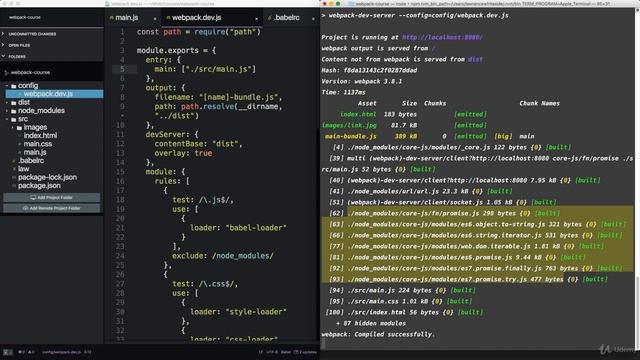Click images/link.jpg asset name in terminal

coord(349,125)
